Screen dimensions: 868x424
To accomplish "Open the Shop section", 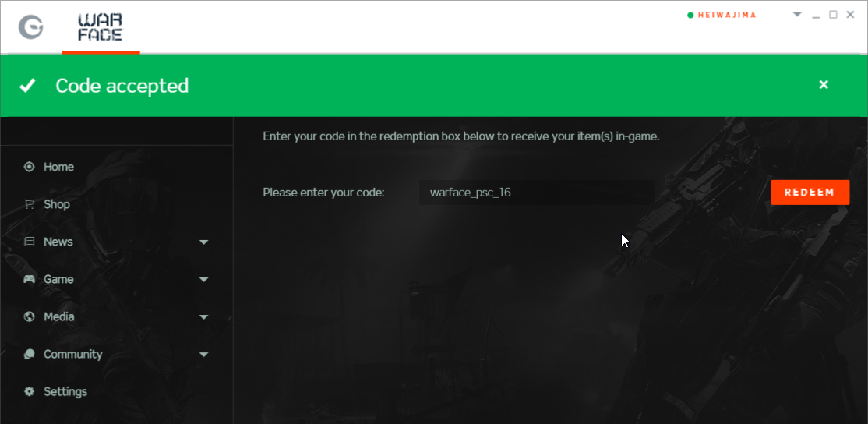I will (x=56, y=204).
